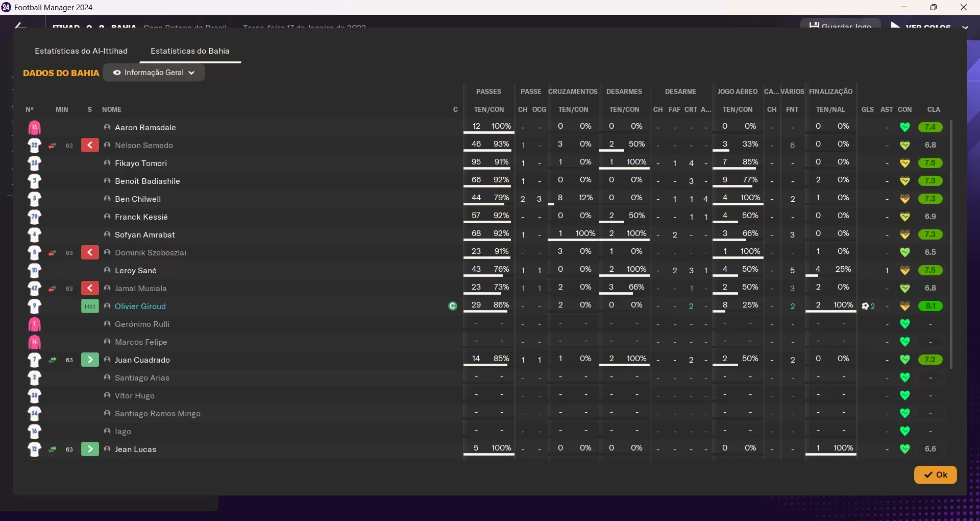Click the VER GOLOS button
Viewport: 980px width, 521px height.
(x=921, y=26)
